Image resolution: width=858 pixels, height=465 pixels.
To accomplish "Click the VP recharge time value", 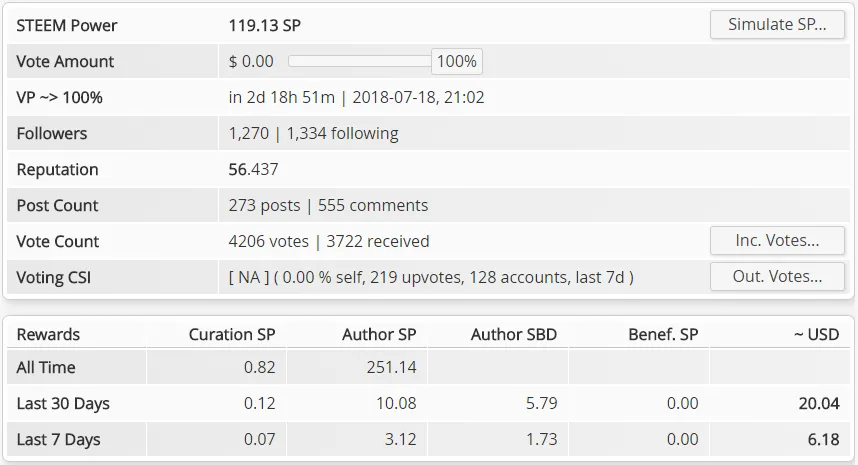I will pyautogui.click(x=356, y=97).
